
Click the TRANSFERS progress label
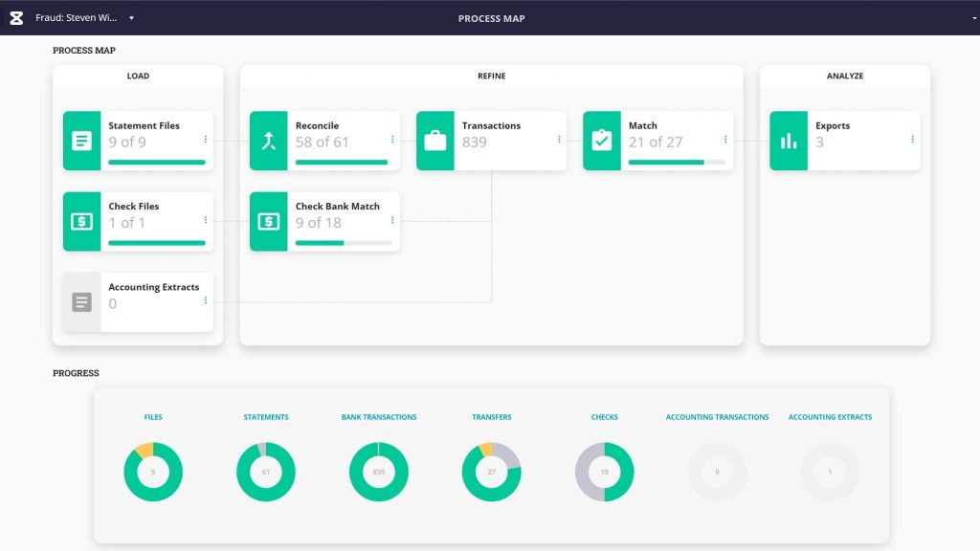[x=491, y=417]
